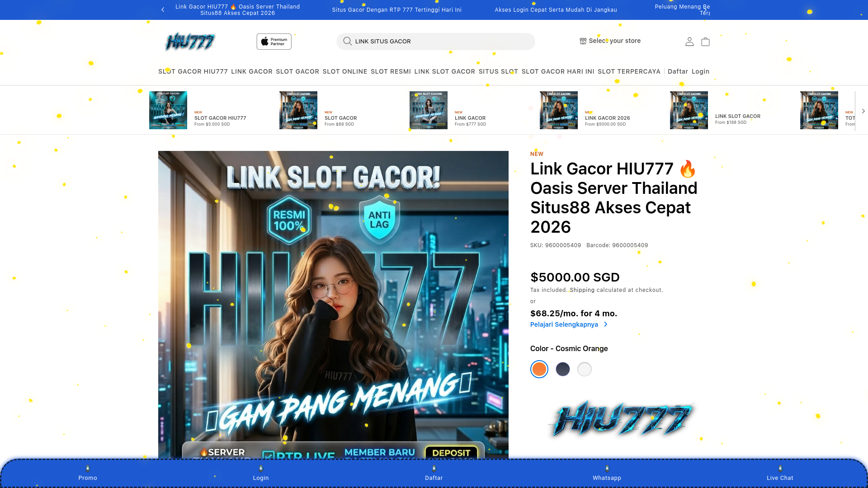Click the Color - Cosmic Orange label

pyautogui.click(x=569, y=348)
